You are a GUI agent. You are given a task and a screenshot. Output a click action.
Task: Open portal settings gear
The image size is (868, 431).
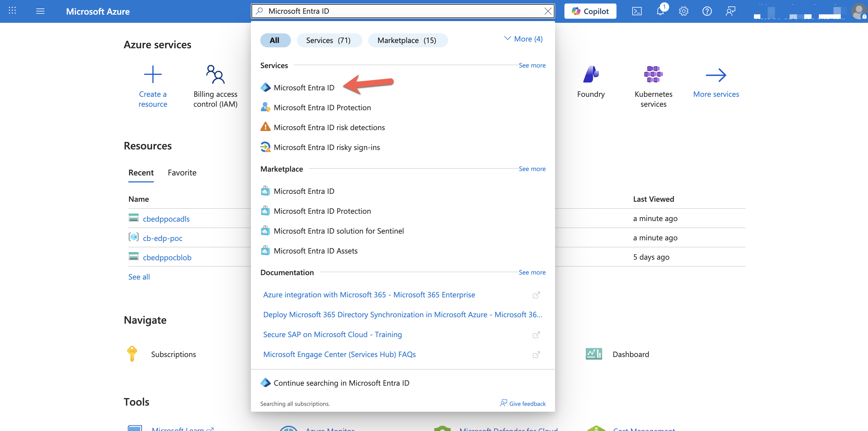pyautogui.click(x=683, y=11)
